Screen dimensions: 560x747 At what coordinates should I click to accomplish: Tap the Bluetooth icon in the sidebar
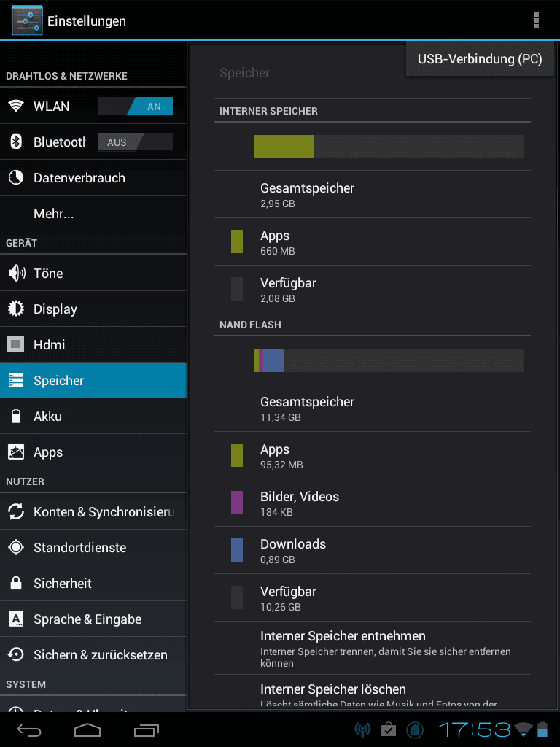point(16,142)
